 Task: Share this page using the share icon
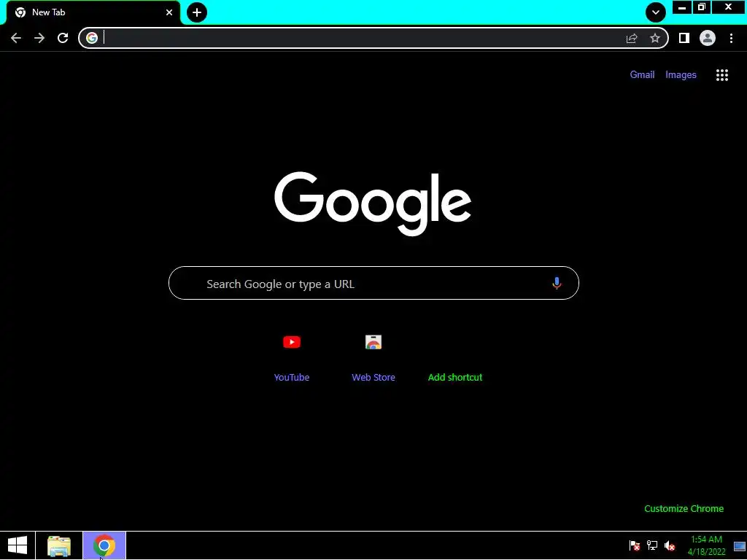(x=632, y=38)
